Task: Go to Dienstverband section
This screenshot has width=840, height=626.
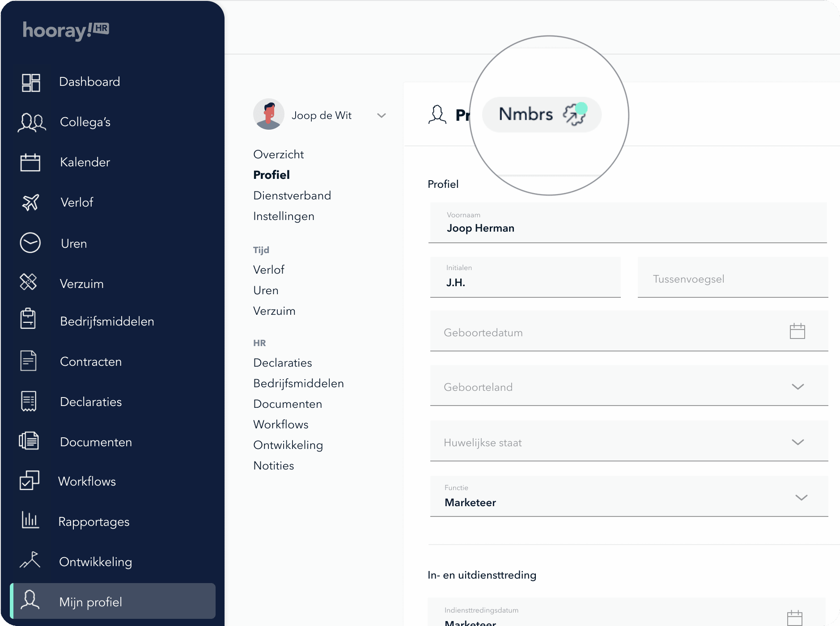Action: click(292, 195)
